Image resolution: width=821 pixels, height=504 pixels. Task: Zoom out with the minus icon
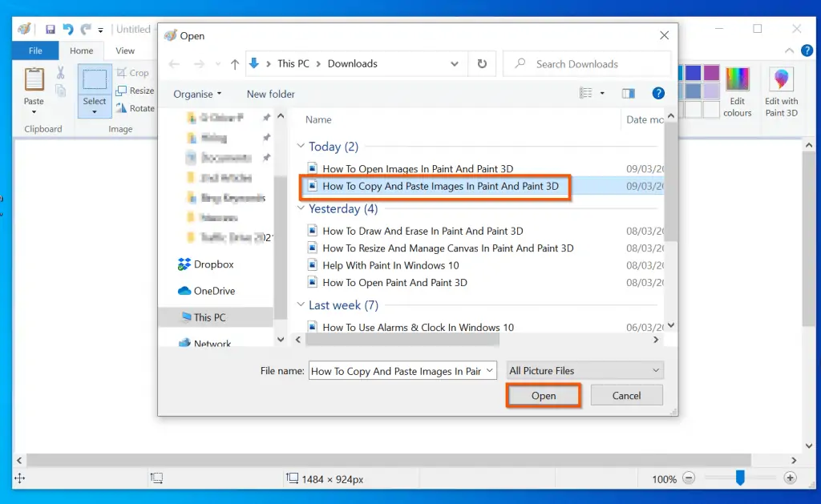[x=690, y=478]
